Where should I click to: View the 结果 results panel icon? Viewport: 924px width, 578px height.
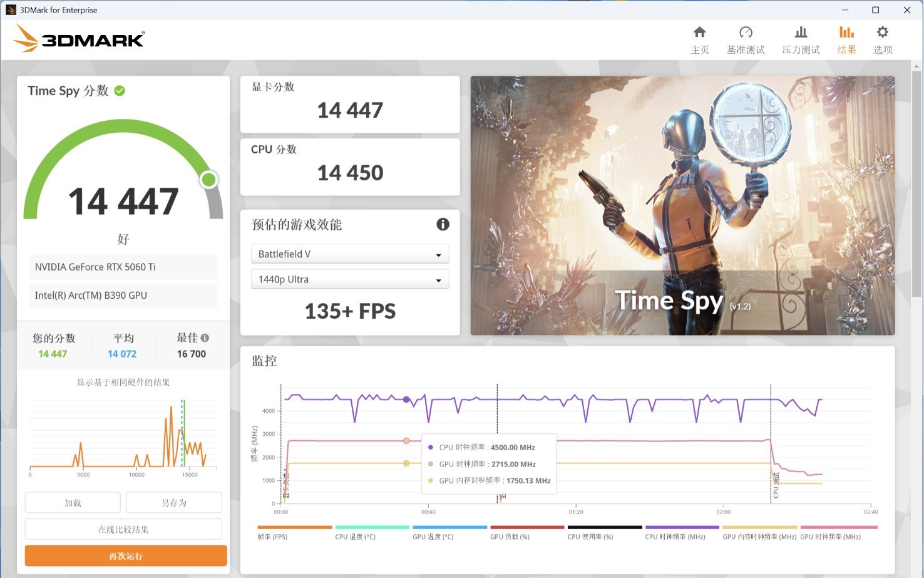click(x=846, y=39)
